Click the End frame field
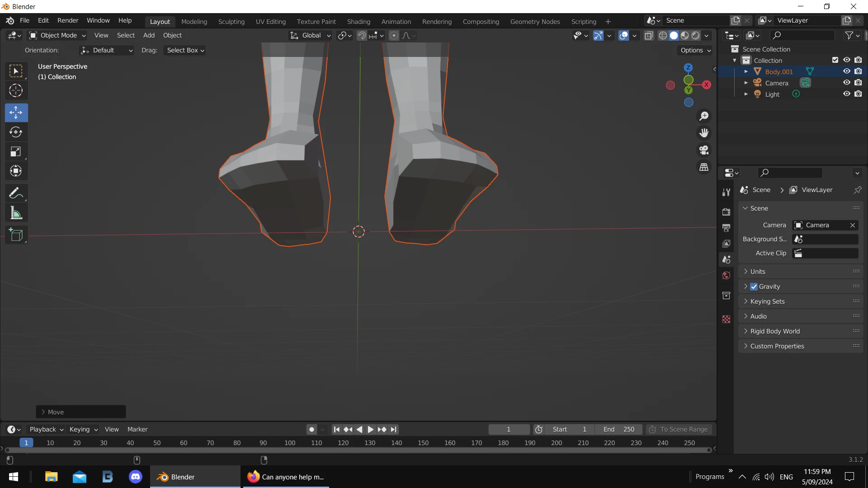The height and width of the screenshot is (488, 868). (618, 429)
